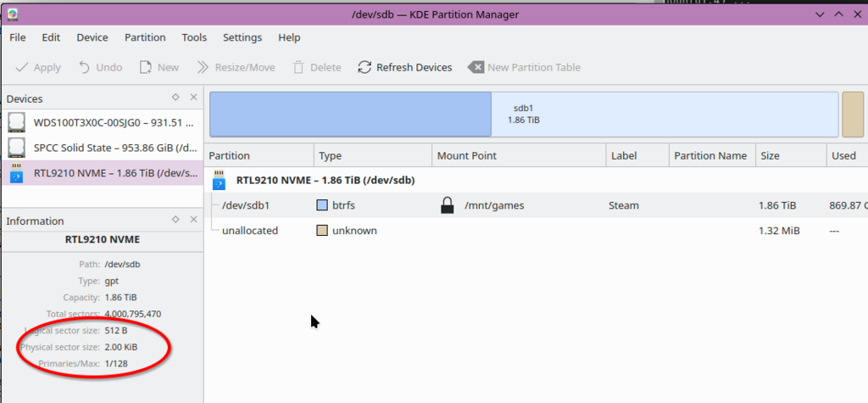
Task: Select the SPCC Solid State device
Action: [102, 148]
